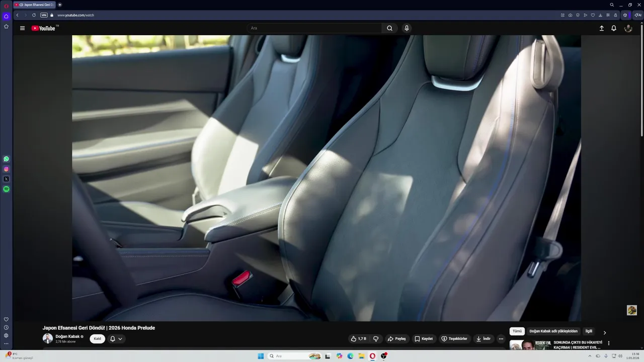
Task: Open WhatsApp in the sidebar
Action: click(6, 159)
